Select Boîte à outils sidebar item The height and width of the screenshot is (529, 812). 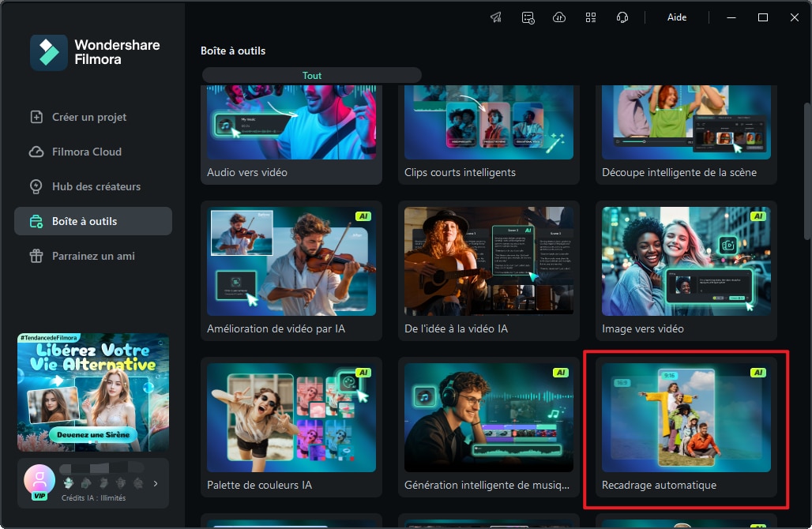93,221
